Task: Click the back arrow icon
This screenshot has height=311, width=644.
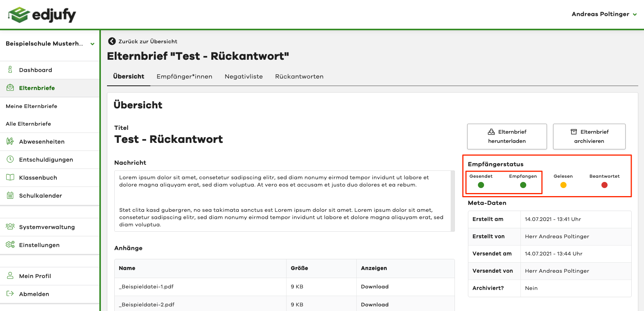Action: coord(112,41)
